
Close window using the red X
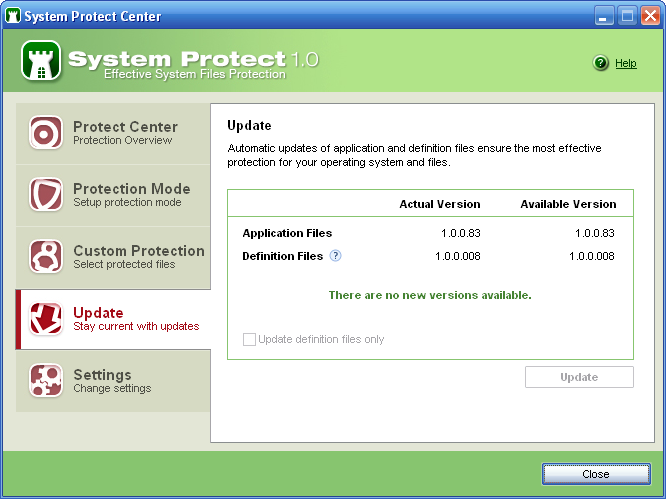[x=650, y=16]
